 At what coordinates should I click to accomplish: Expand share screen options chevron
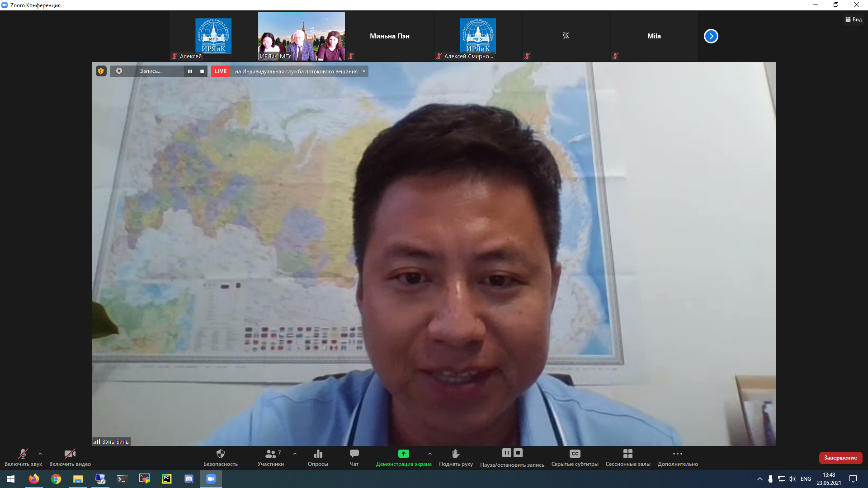pyautogui.click(x=430, y=454)
